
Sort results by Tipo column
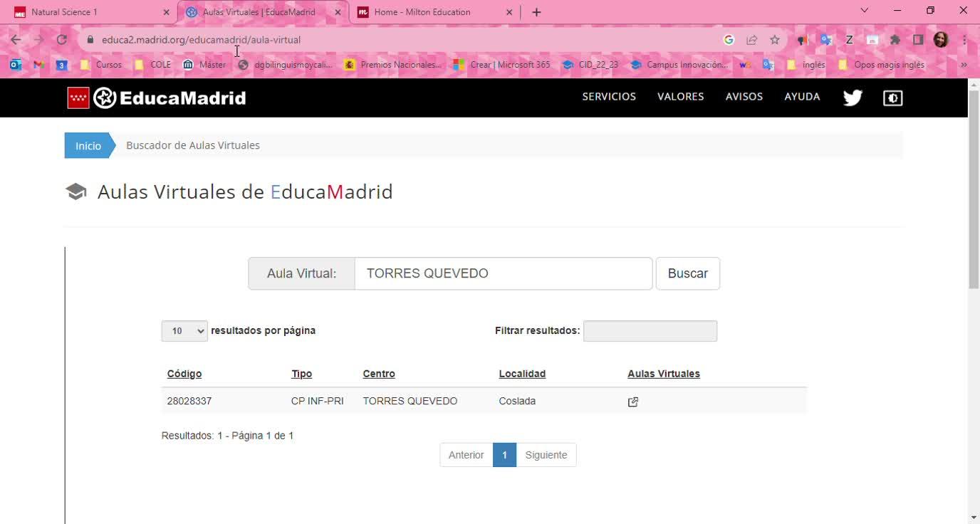click(301, 374)
